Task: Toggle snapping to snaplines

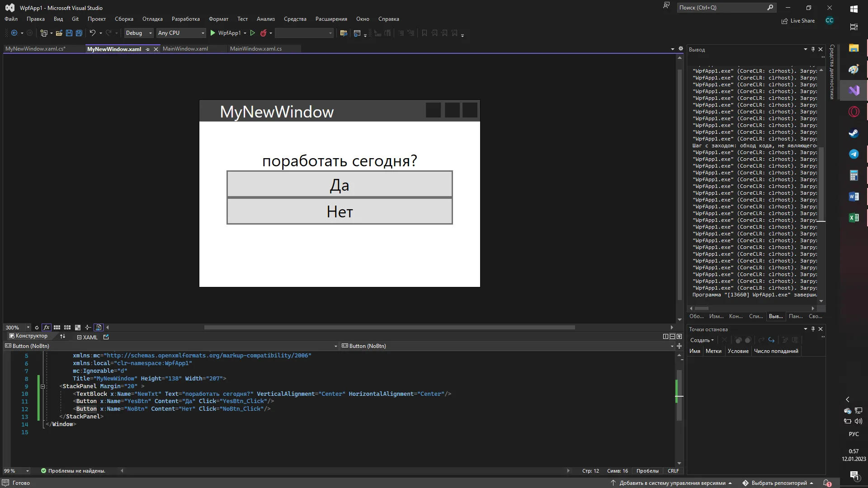Action: [x=88, y=328]
